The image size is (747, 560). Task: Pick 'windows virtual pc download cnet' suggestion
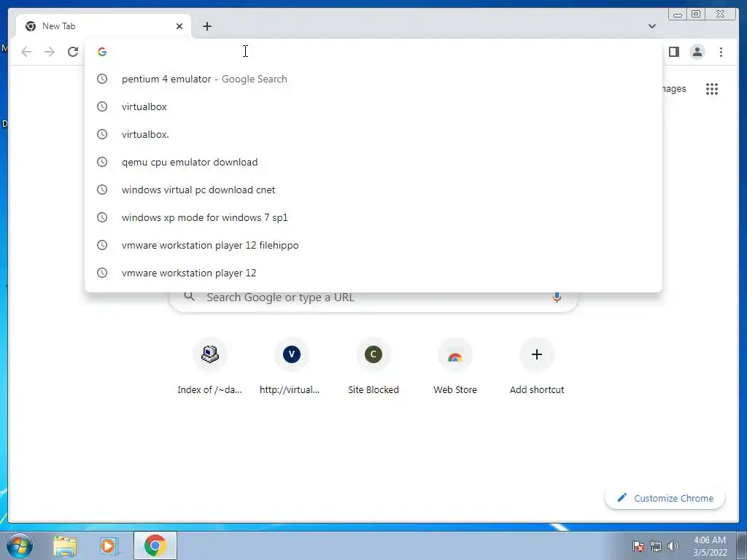(x=373, y=190)
